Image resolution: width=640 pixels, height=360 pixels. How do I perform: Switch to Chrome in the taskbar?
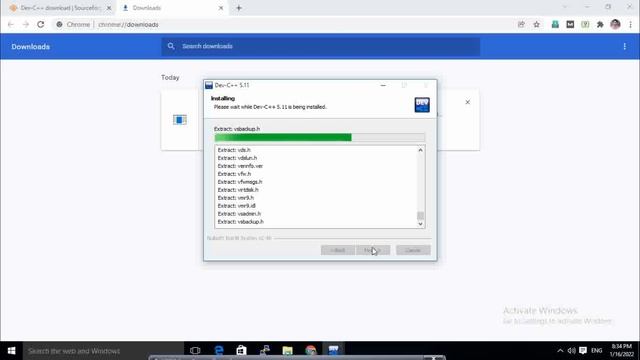(x=311, y=351)
